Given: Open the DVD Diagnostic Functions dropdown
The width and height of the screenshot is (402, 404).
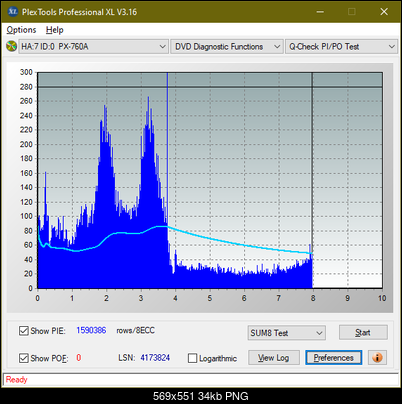Looking at the screenshot, I should point(227,47).
